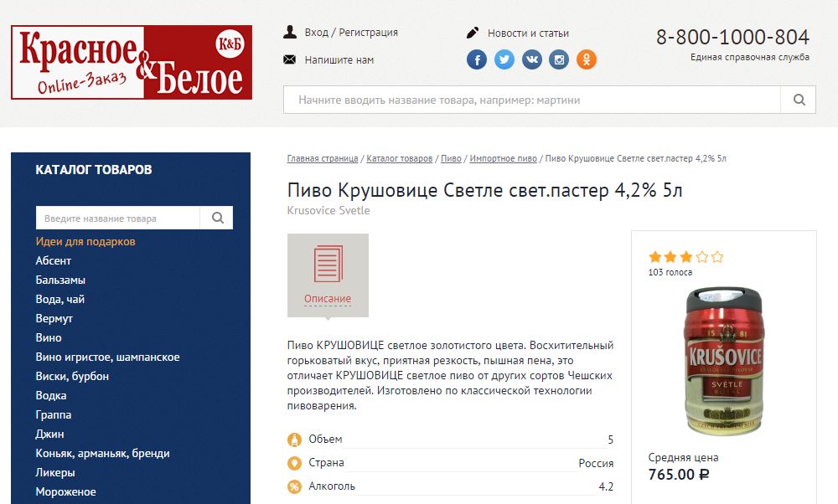Open the Odnoklassniki social icon

[x=587, y=59]
